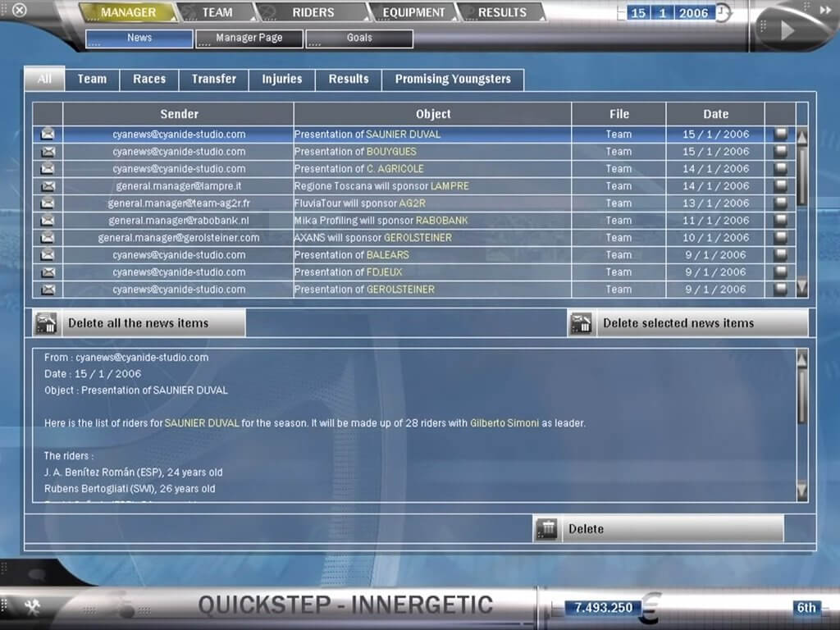
Task: Tick selection box for FDJEUX news
Action: (x=781, y=272)
